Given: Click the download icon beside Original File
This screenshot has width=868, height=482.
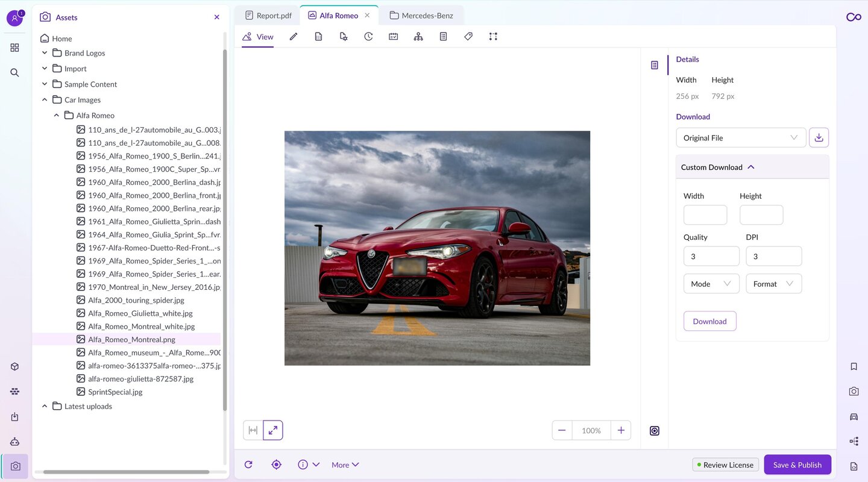Looking at the screenshot, I should [x=819, y=138].
